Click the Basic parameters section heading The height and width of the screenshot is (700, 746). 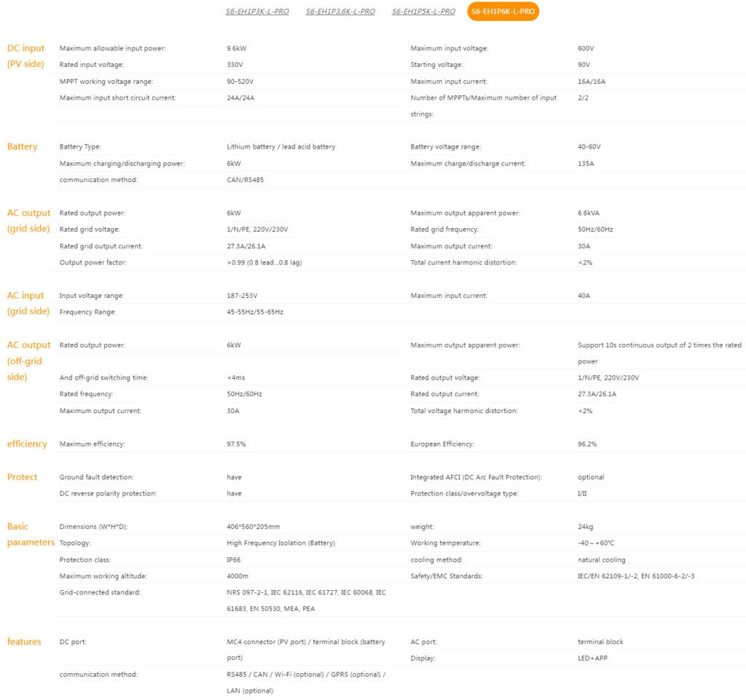coord(31,535)
